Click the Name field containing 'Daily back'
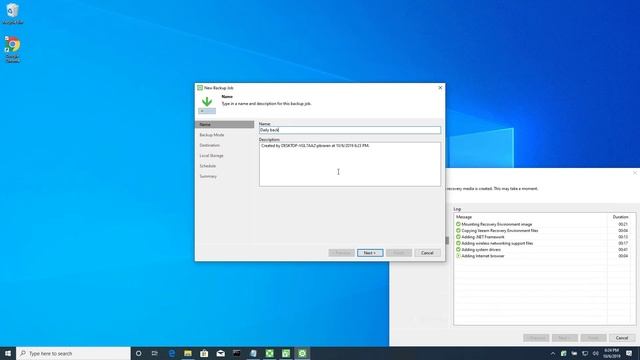The height and width of the screenshot is (360, 640). click(x=350, y=130)
